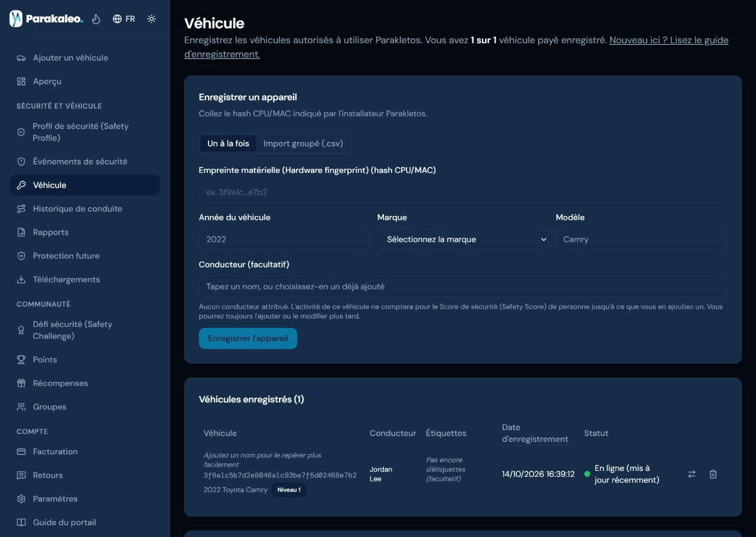Image resolution: width=756 pixels, height=537 pixels.
Task: Toggle light/dark theme with sun icon
Action: (x=152, y=19)
